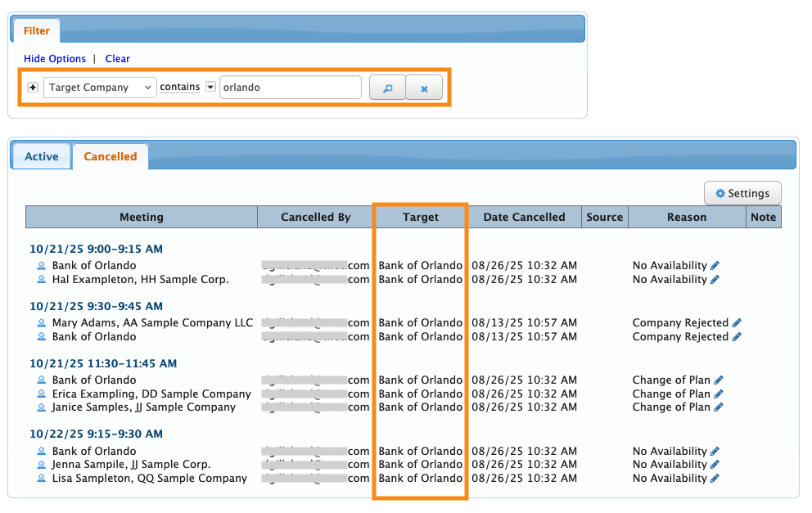Screen dimensions: 812x513
Task: Edit reason pencil for Mary Adams row
Action: click(x=737, y=322)
